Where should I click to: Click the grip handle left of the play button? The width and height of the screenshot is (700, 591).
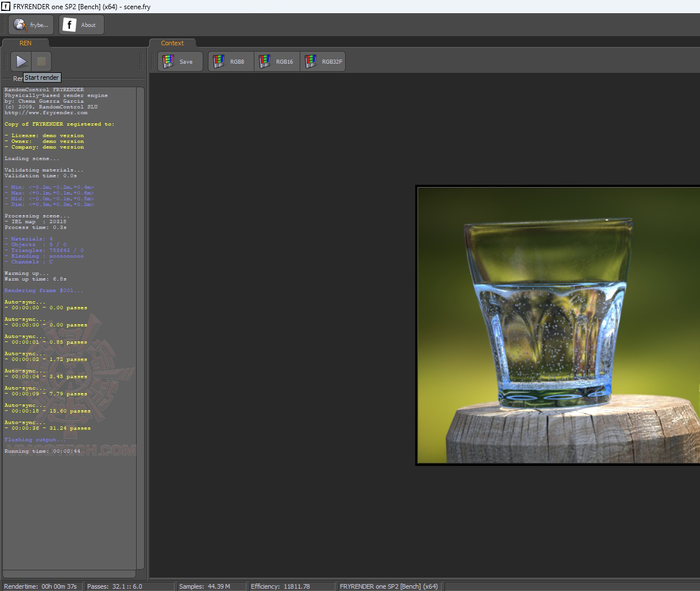tap(6, 61)
